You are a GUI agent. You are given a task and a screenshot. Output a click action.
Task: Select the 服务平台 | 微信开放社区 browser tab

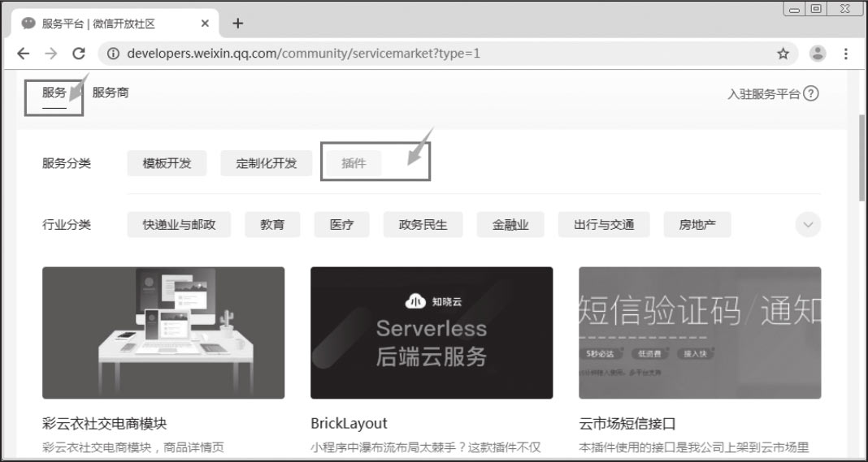point(115,24)
